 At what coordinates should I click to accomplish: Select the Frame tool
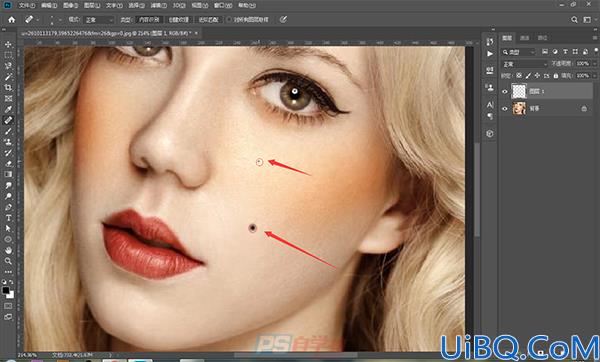pos(8,98)
